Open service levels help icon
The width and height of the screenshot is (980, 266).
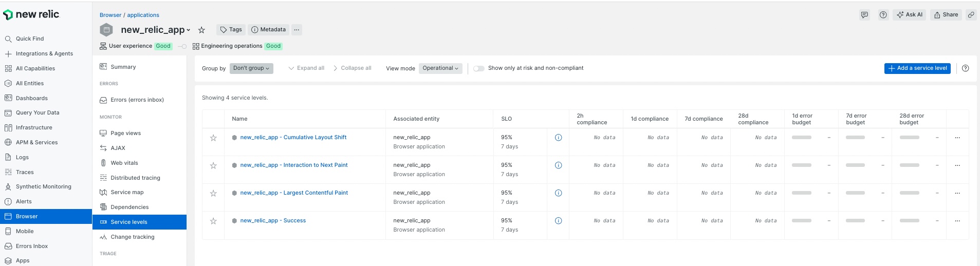pyautogui.click(x=965, y=68)
